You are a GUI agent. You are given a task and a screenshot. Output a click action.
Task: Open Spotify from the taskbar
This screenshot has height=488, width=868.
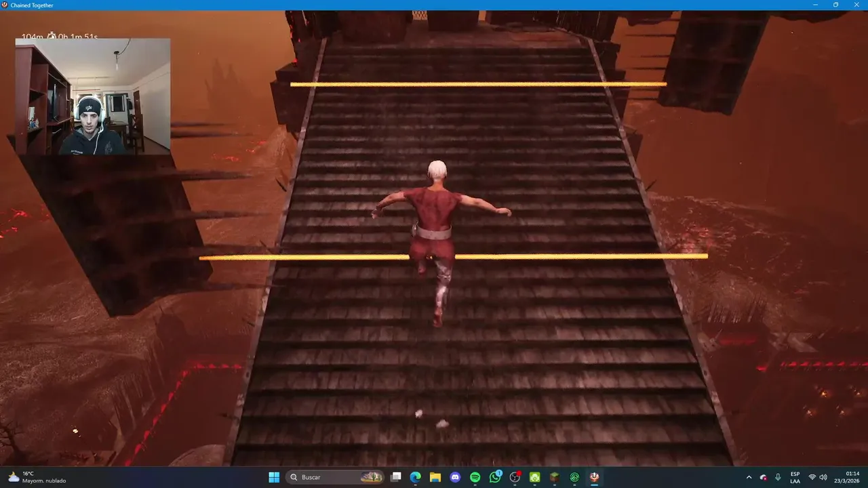(x=475, y=477)
